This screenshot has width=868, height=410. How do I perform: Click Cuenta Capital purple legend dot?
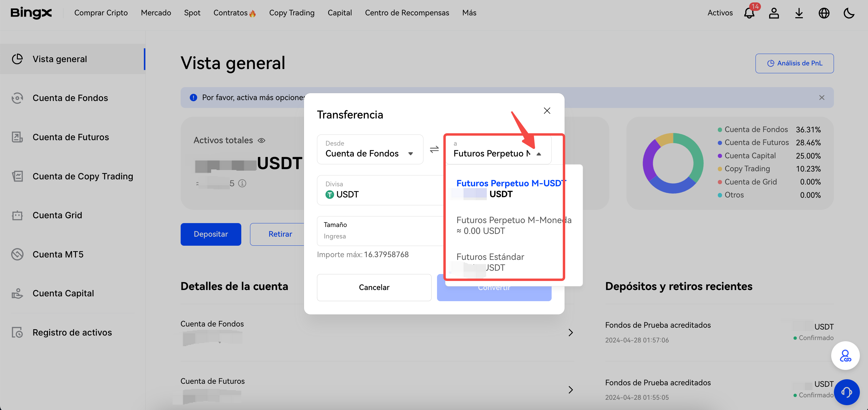click(x=720, y=156)
